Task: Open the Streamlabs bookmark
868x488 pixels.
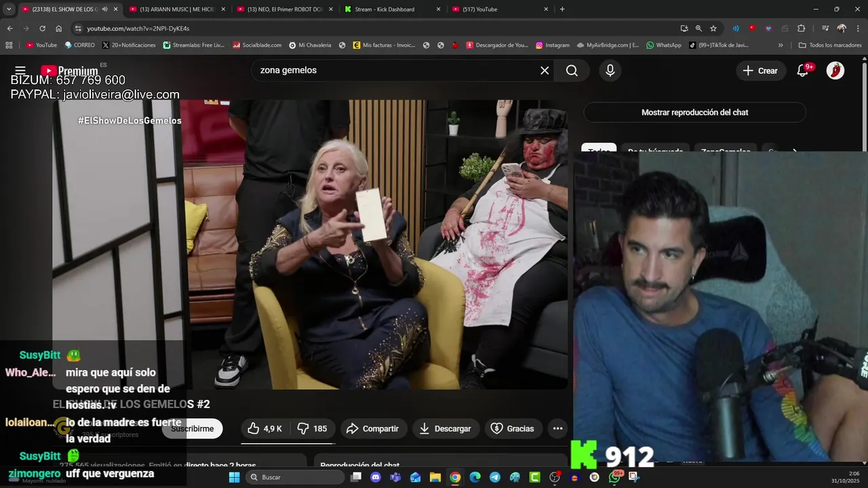Action: pos(193,45)
